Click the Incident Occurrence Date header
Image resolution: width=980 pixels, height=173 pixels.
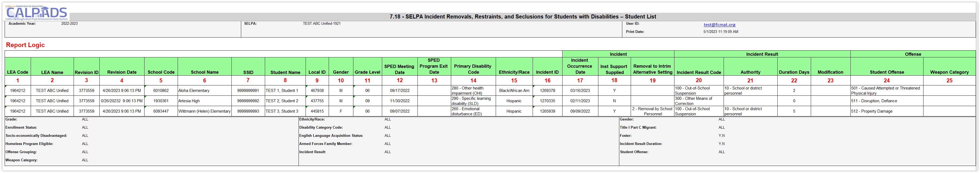coord(580,66)
